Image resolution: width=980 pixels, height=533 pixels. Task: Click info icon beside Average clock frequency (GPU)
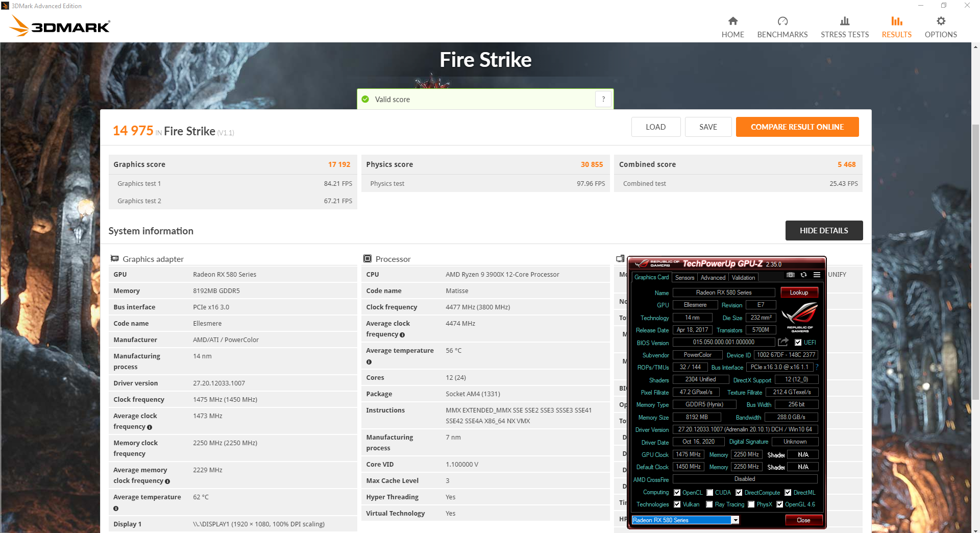[150, 427]
